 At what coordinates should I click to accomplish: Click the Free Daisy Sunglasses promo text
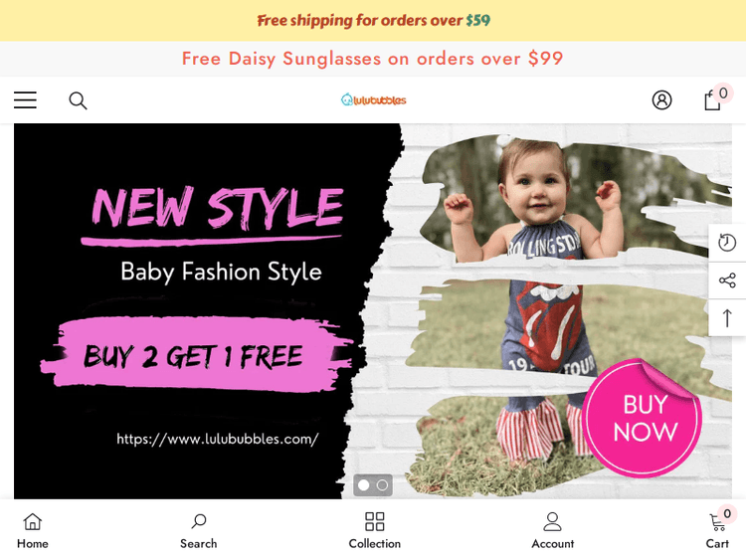pos(373,59)
